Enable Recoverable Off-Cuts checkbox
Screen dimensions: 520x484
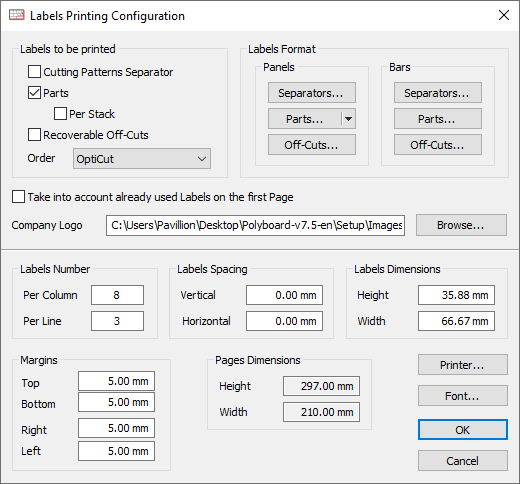(x=34, y=135)
